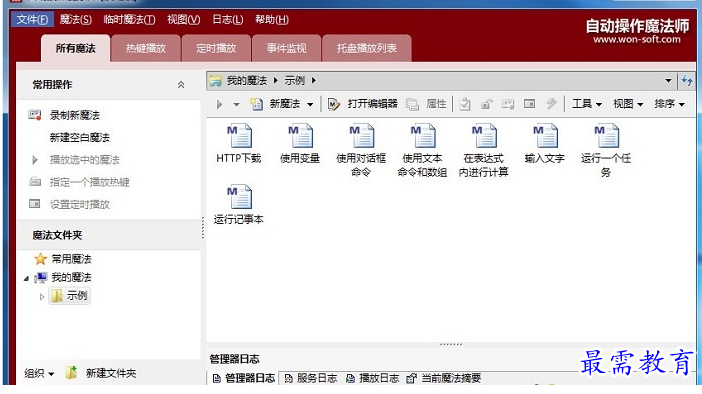Open the 新魔法 dropdown arrow
The height and width of the screenshot is (394, 702).
click(310, 105)
